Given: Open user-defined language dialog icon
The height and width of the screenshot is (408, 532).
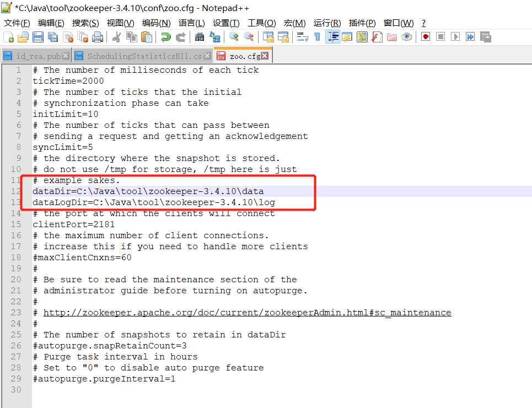Looking at the screenshot, I should [x=347, y=37].
